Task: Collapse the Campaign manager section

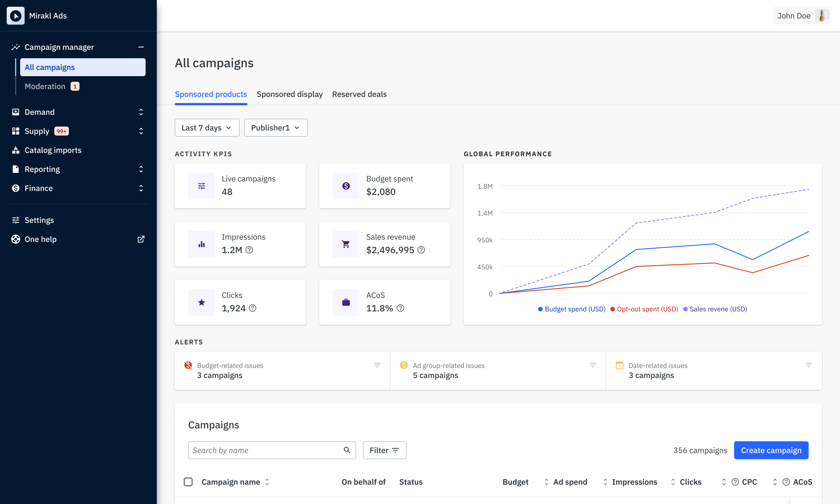Action: click(141, 47)
